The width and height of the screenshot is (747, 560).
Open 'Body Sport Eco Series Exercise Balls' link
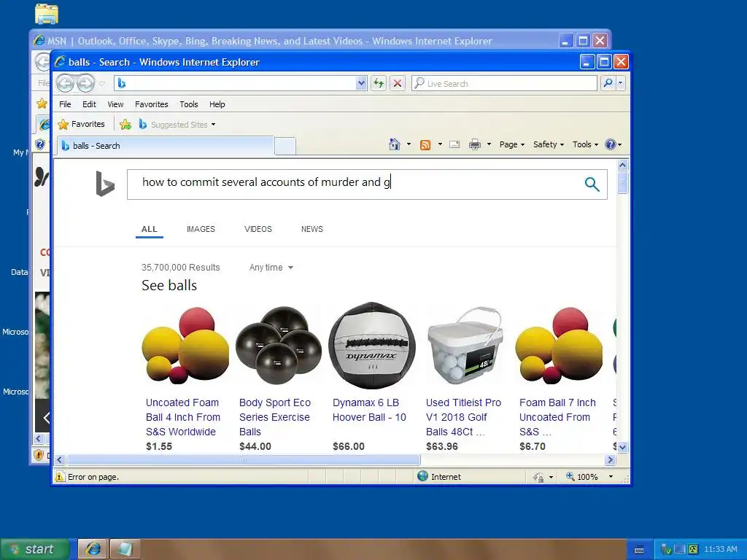click(275, 417)
